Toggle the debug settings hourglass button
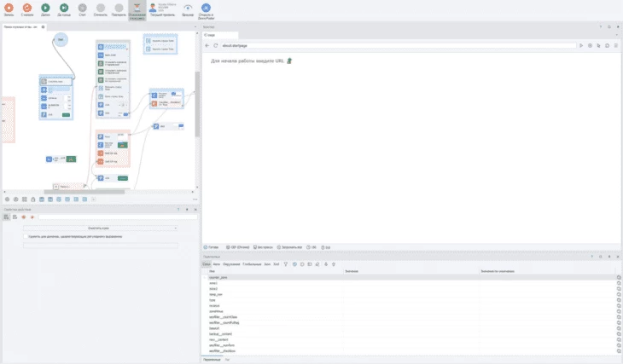Viewport: 623px width, 364px height. (137, 9)
